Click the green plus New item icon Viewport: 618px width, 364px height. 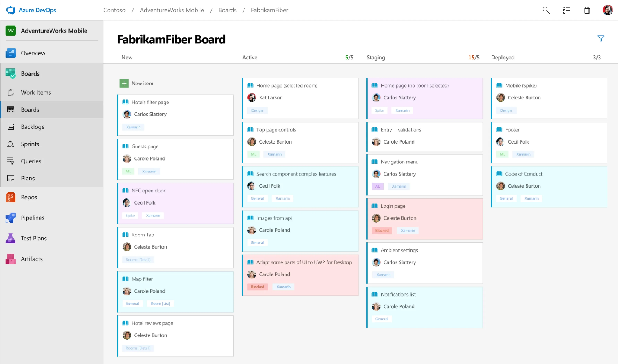click(124, 83)
